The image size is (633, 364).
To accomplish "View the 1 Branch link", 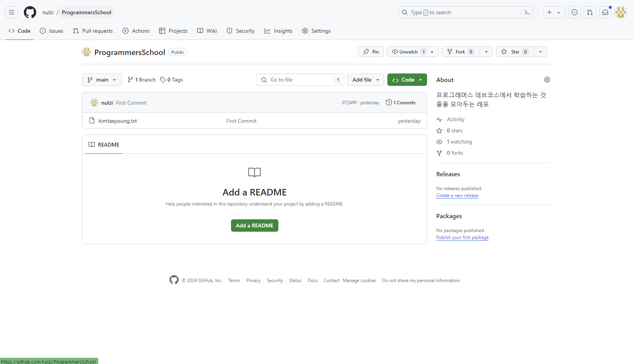I will (142, 80).
